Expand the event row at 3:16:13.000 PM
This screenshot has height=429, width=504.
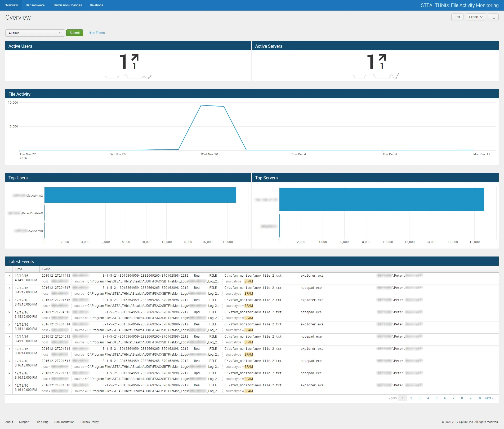click(9, 361)
